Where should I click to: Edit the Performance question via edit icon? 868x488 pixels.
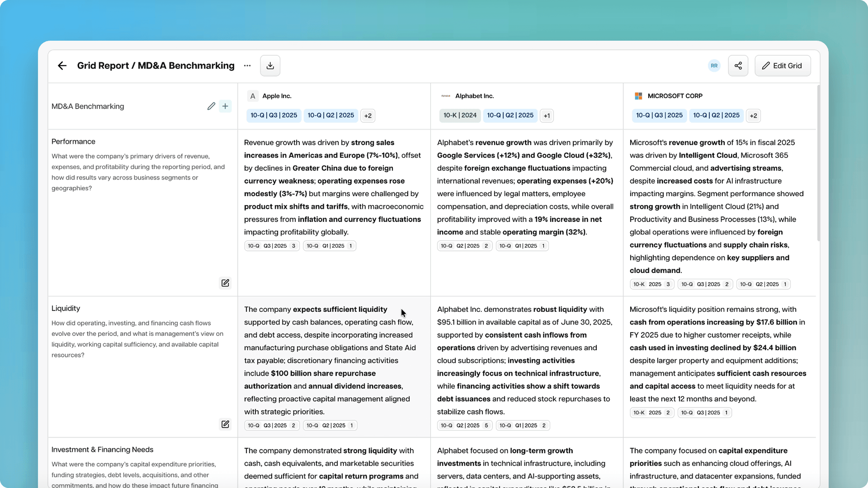coord(225,283)
